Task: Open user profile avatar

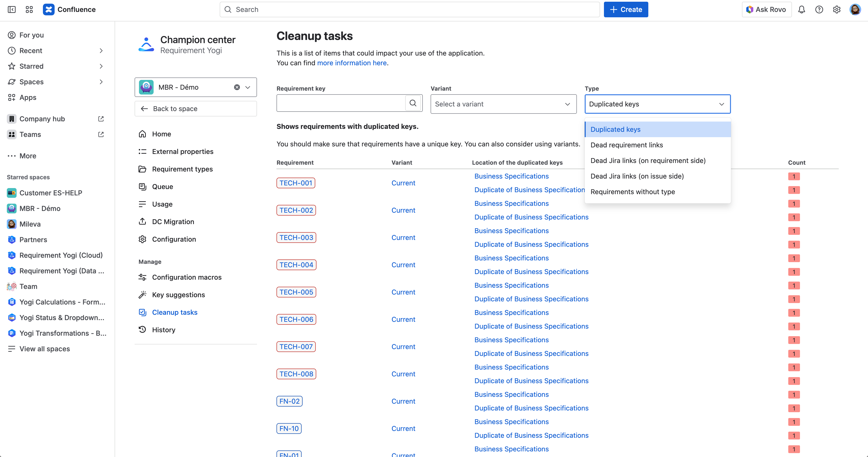Action: tap(855, 10)
